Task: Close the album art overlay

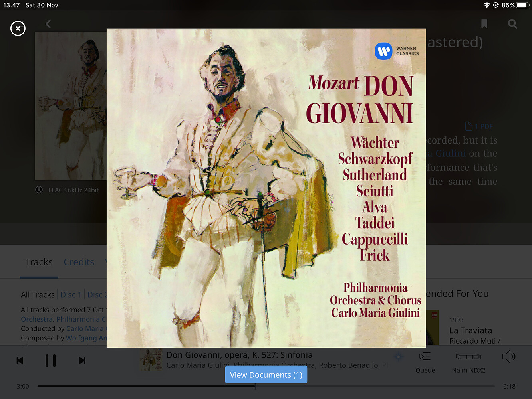Action: pos(18,28)
